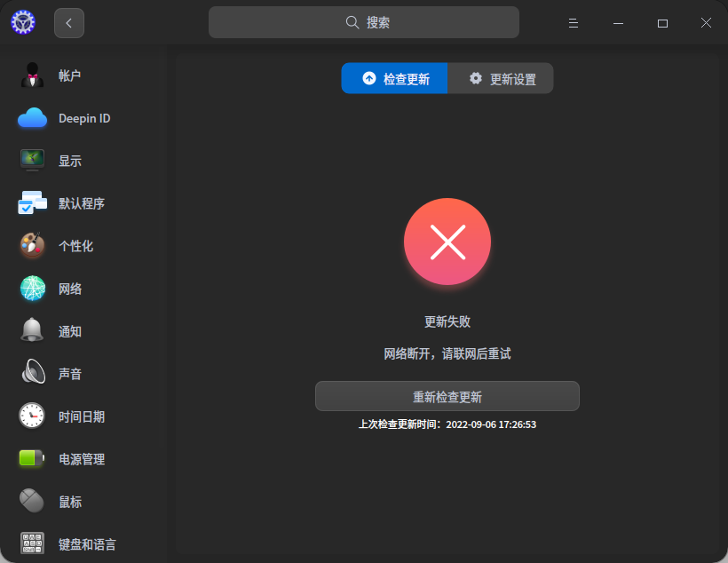Click the last check time 2022-09-06 text
The height and width of the screenshot is (563, 728).
447,424
